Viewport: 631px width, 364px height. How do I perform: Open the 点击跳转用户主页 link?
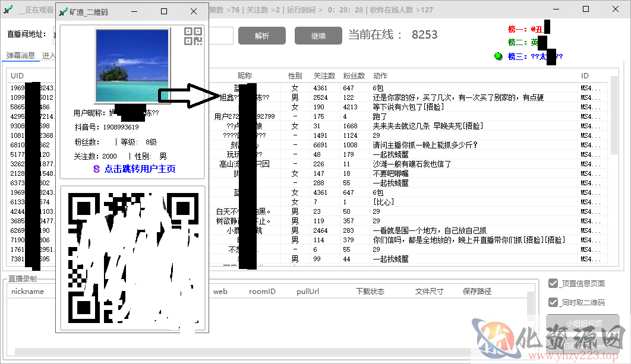(x=140, y=169)
